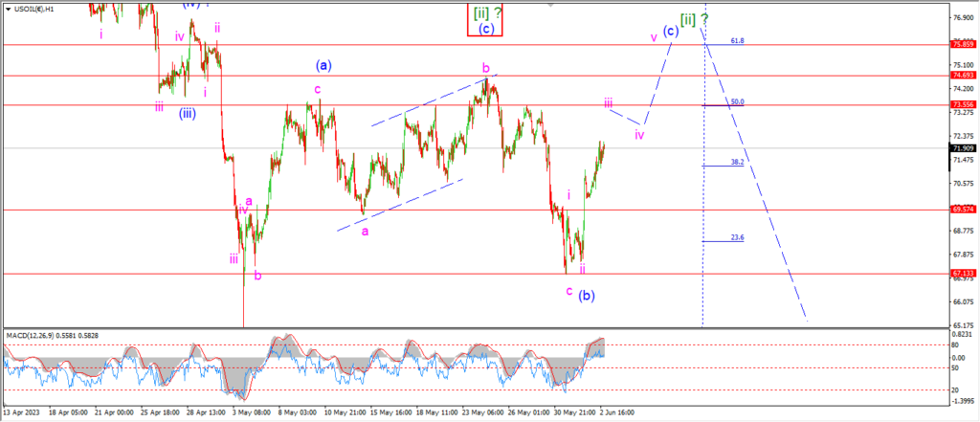Click the 72.375 price scale value
Image resolution: width=980 pixels, height=422 pixels.
point(962,136)
